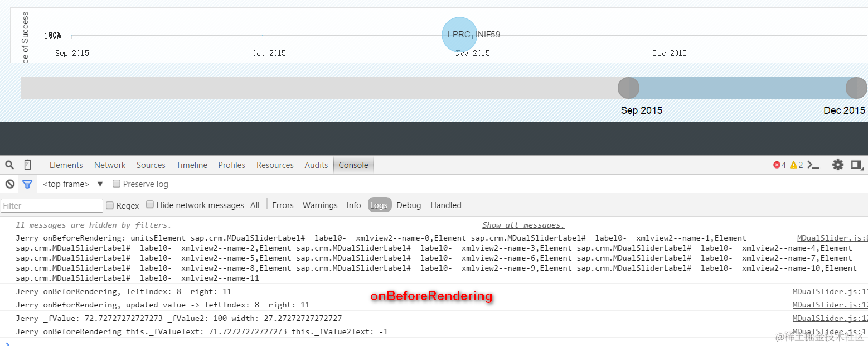Open MDualSlider.js link for unitsElement log
868x346 pixels.
(832, 238)
